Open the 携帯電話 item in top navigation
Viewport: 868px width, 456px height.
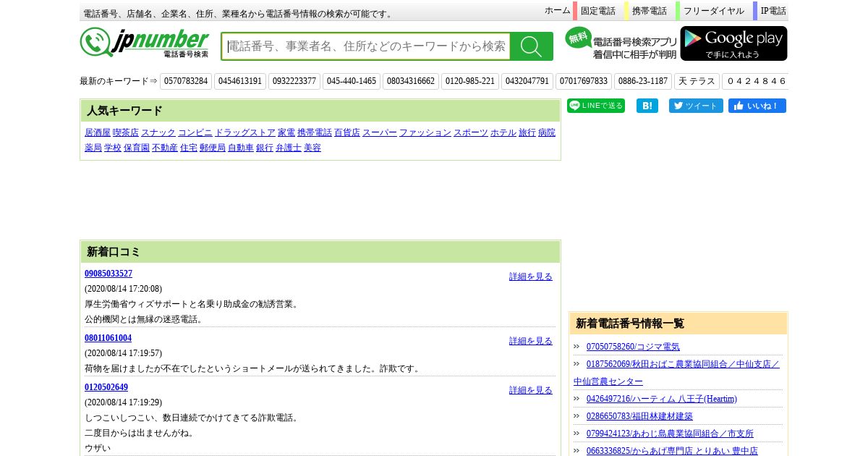[650, 11]
